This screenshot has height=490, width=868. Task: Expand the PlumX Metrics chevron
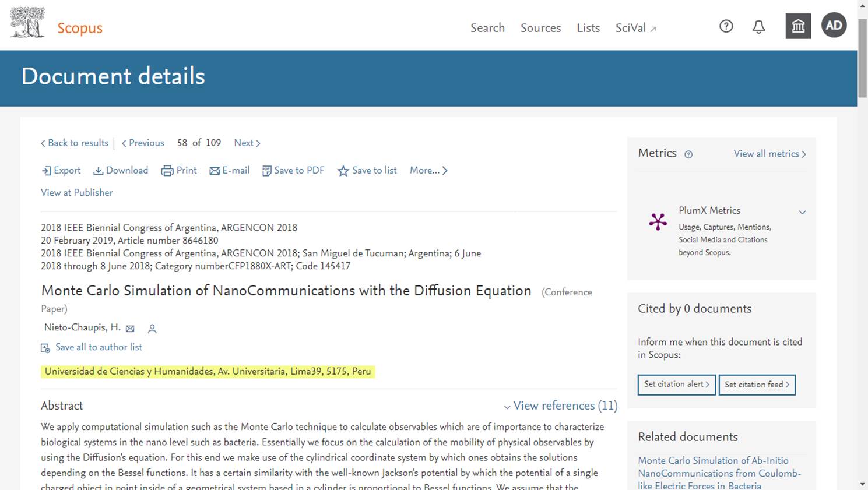(802, 212)
